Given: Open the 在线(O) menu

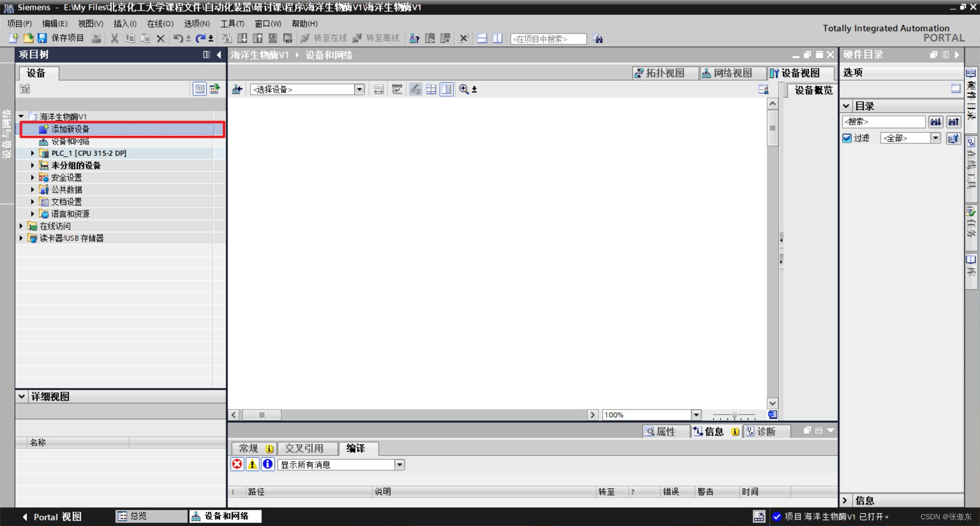Looking at the screenshot, I should (x=160, y=23).
